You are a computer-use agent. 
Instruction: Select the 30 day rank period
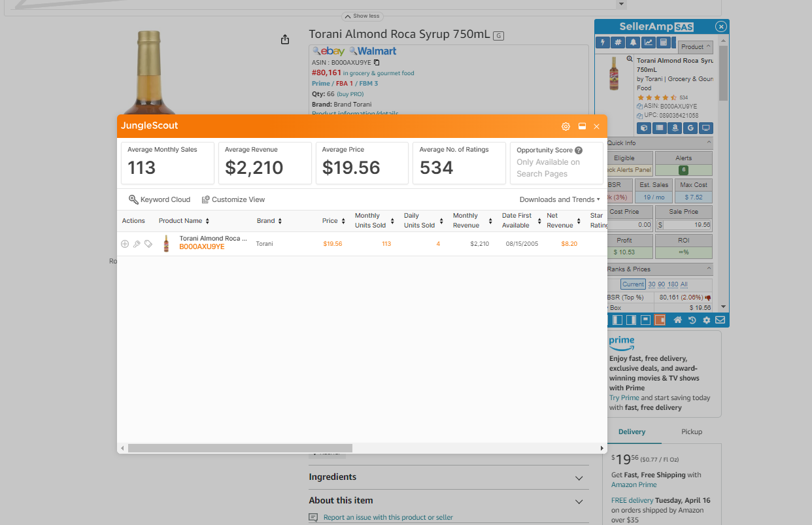652,284
